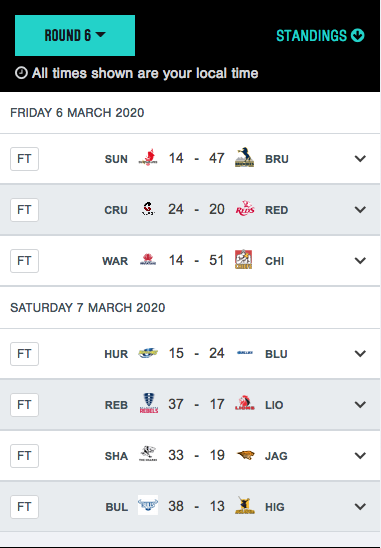Click the Hurricanes team logo
The height and width of the screenshot is (548, 381).
coord(148,353)
